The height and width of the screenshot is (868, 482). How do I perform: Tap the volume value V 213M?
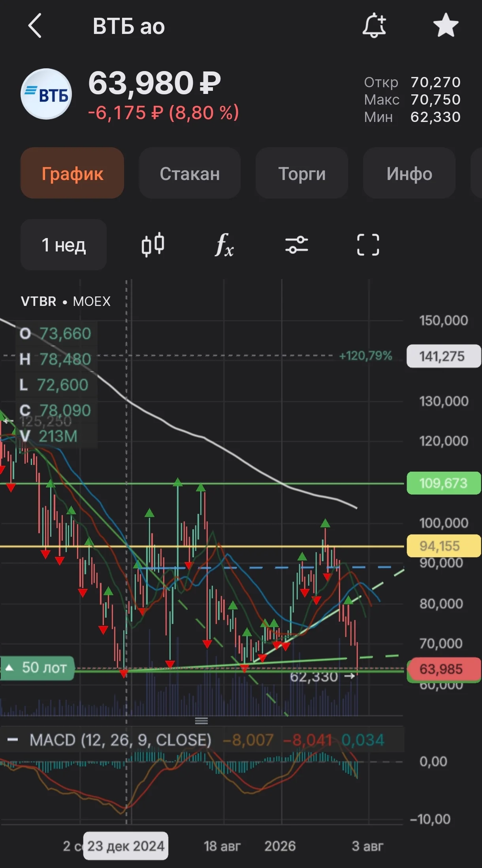(x=49, y=436)
